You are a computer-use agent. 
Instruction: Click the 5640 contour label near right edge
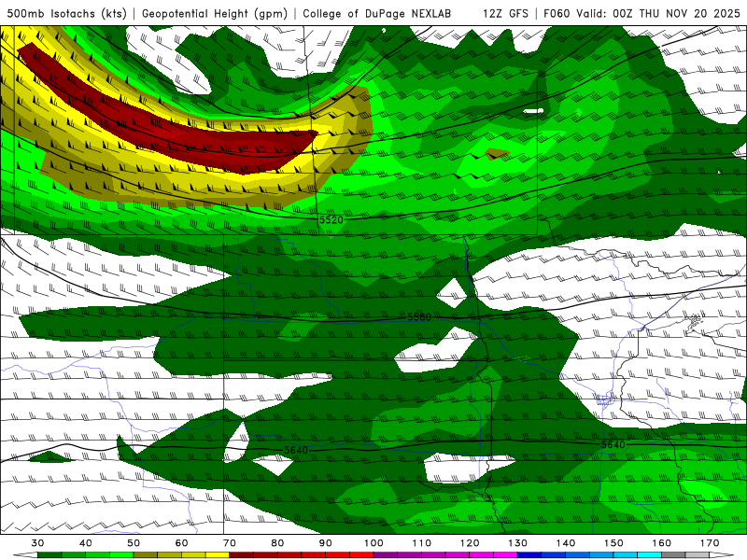pos(613,444)
